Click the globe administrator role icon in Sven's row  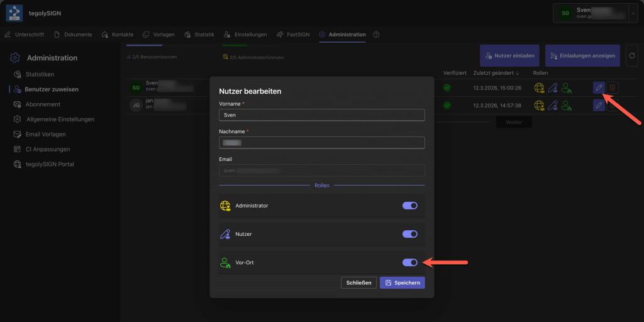(x=539, y=88)
